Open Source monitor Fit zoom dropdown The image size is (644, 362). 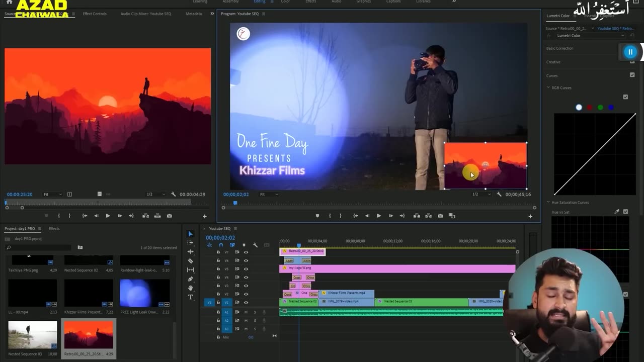click(x=53, y=194)
